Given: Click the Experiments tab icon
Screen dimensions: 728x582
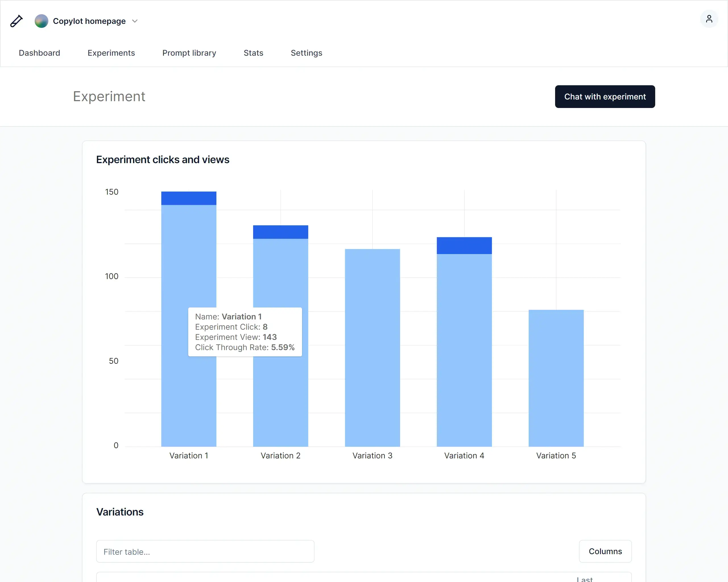Looking at the screenshot, I should [x=111, y=53].
